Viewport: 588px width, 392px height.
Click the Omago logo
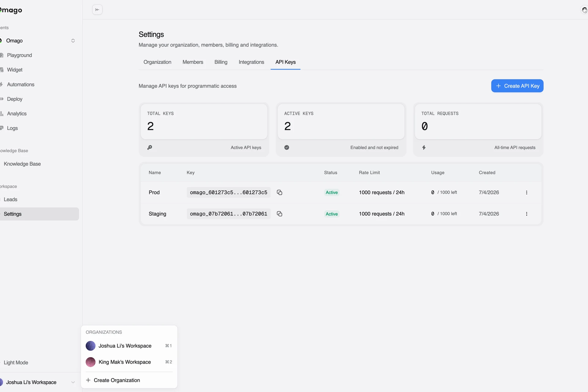(x=11, y=10)
